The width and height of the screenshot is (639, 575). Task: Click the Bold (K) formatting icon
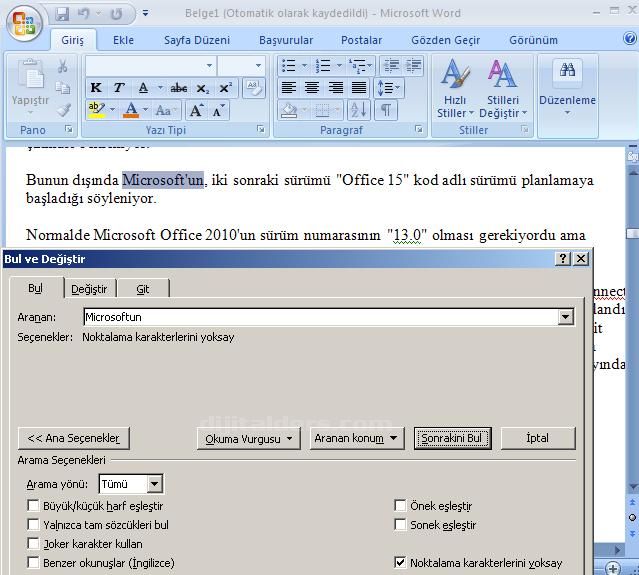(97, 88)
